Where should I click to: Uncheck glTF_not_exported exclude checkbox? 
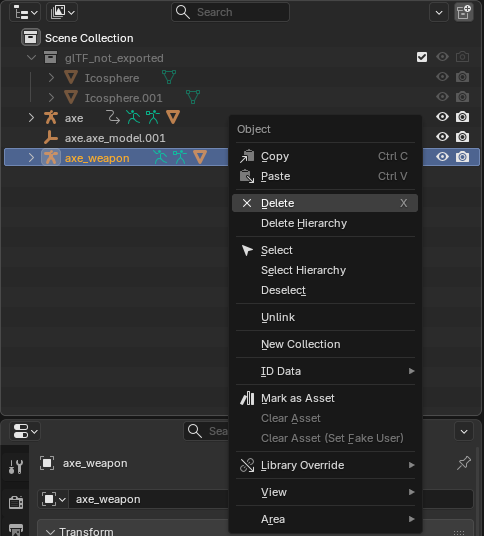click(x=422, y=57)
